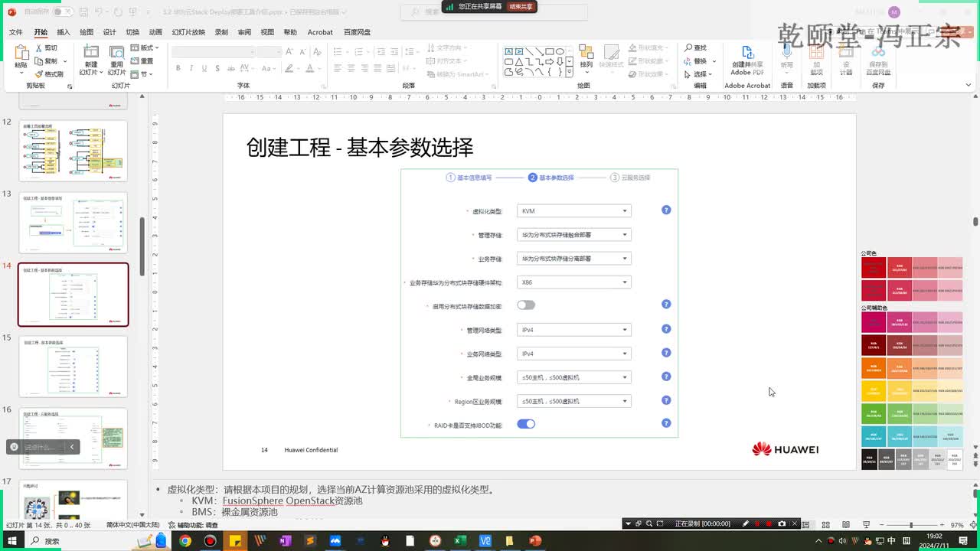Switch to the Design (设计) tab
Screen dimensions: 980x551
pyautogui.click(x=109, y=32)
